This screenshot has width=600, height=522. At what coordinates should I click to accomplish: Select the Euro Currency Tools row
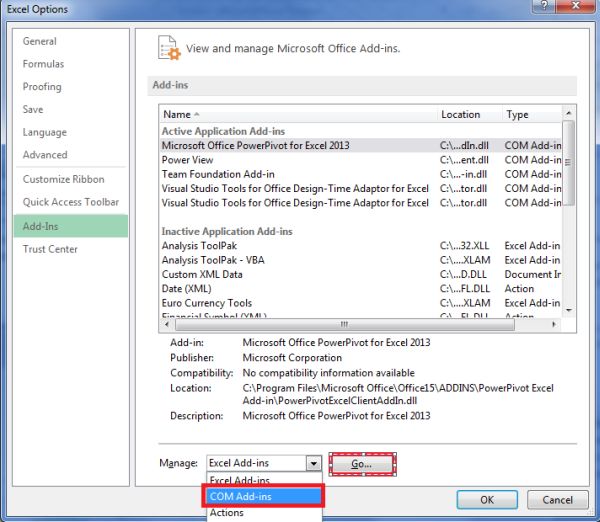[361, 303]
